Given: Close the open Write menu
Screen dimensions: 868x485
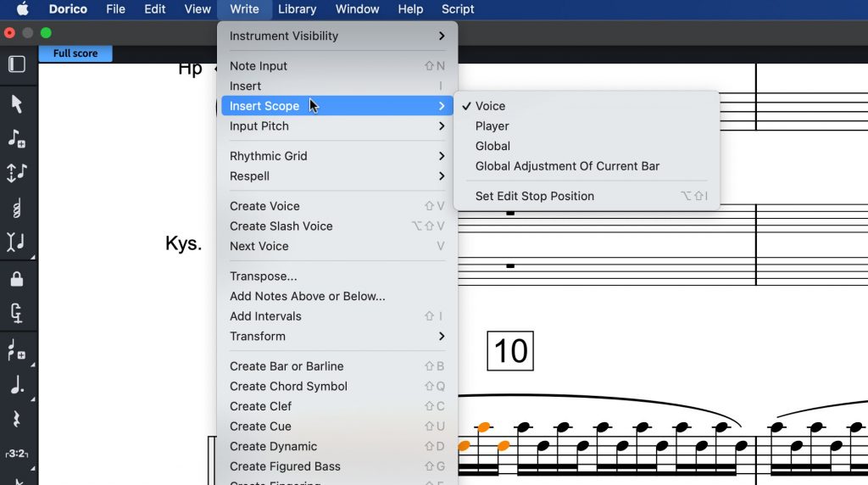Looking at the screenshot, I should [244, 8].
